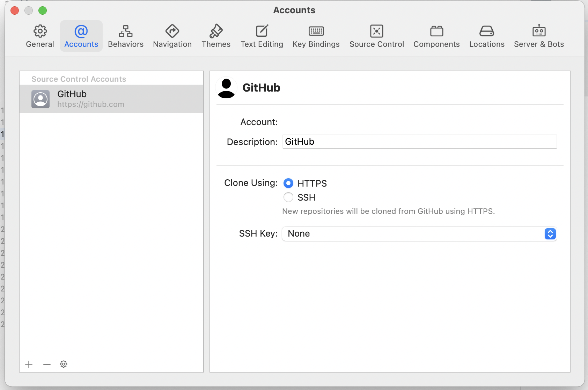Edit the Description text field
The height and width of the screenshot is (390, 588).
[419, 142]
